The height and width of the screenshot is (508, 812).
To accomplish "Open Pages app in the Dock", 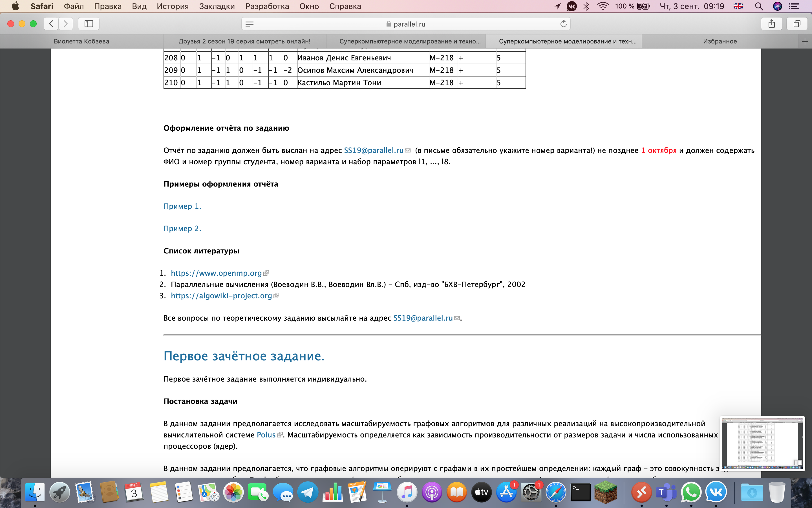I will pyautogui.click(x=357, y=492).
